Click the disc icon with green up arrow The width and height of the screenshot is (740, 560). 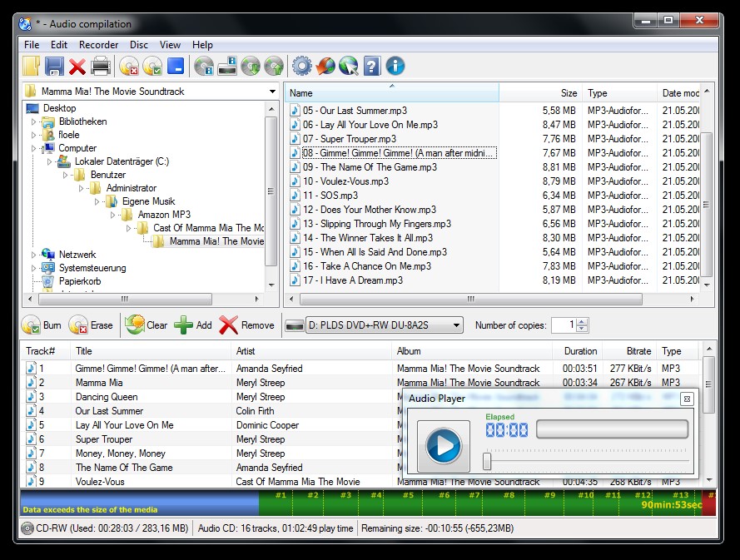point(274,66)
